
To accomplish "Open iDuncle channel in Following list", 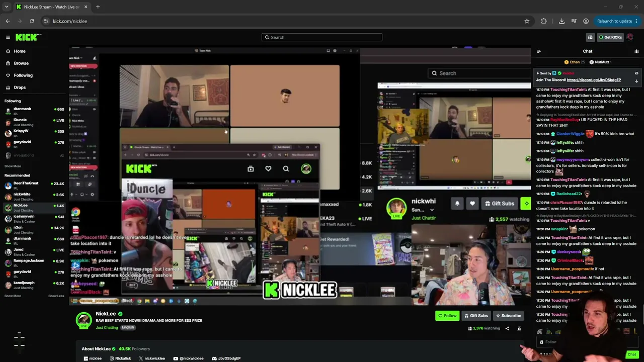I will [34, 122].
